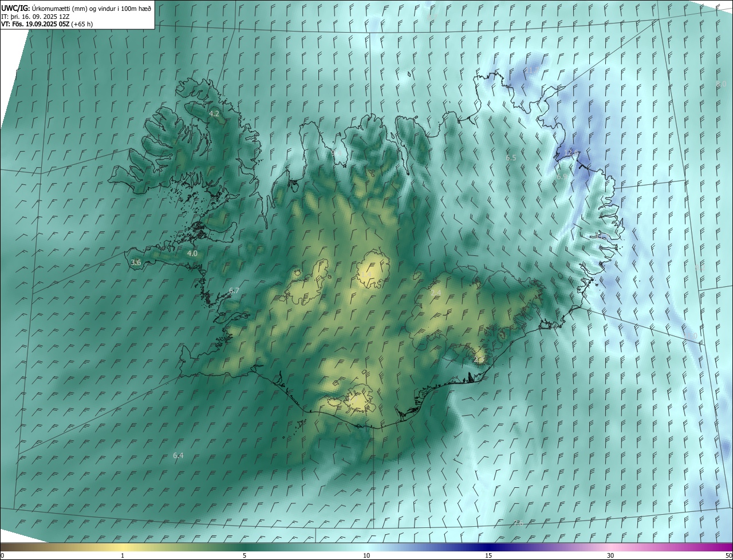The height and width of the screenshot is (560, 733).
Task: Click the 6.4 value over the southwest ocean
Action: (178, 455)
